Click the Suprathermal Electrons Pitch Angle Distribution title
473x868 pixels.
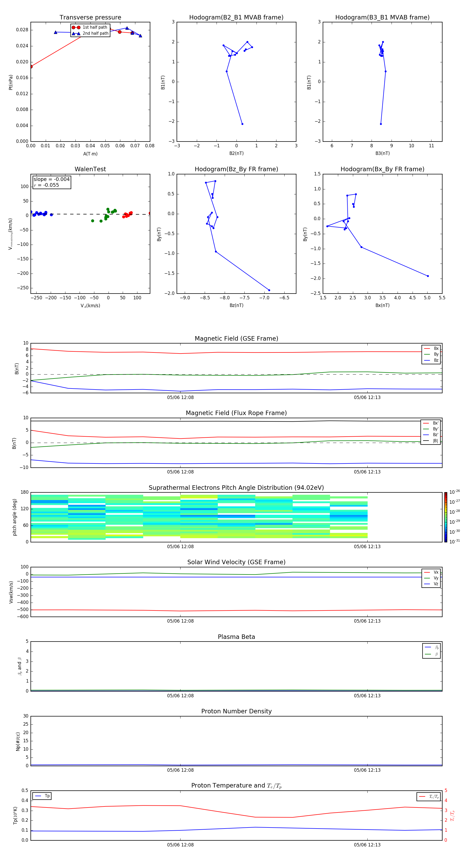[x=236, y=488]
